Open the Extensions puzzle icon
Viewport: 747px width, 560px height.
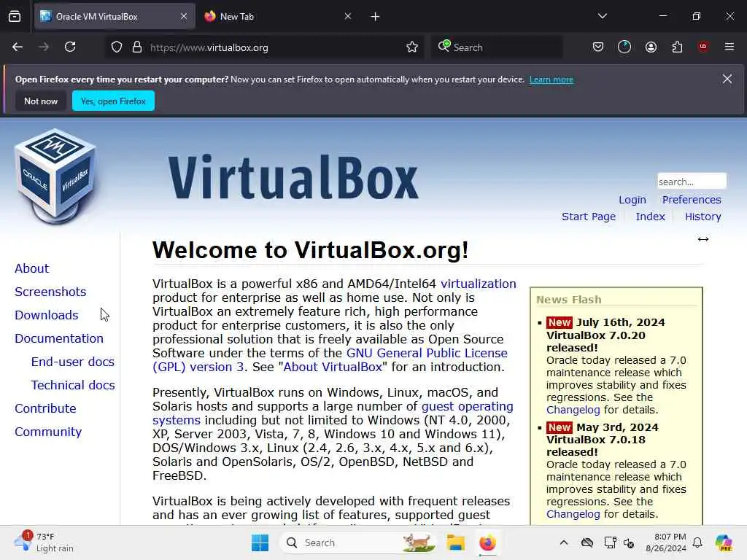pyautogui.click(x=677, y=47)
